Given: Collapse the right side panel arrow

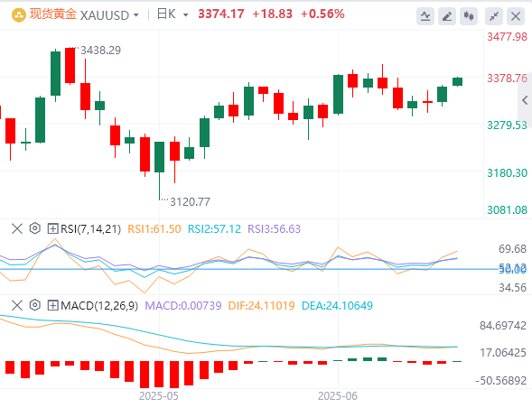Looking at the screenshot, I should (x=525, y=100).
